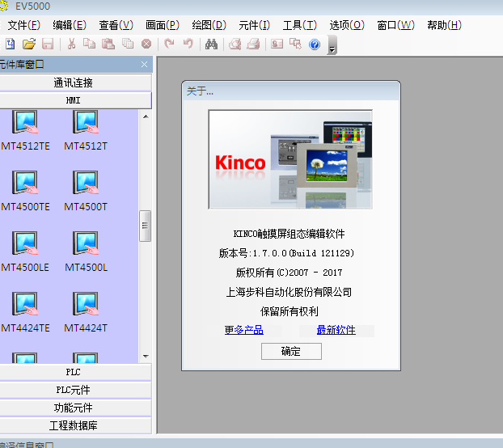Click the blue Help question mark icon
The width and height of the screenshot is (503, 448).
coord(315,44)
